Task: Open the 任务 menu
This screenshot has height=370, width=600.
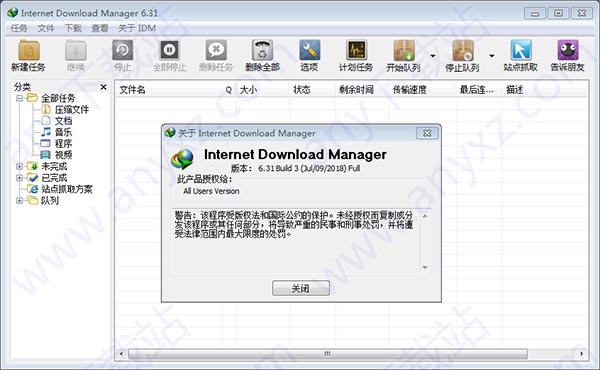Action: click(x=19, y=28)
